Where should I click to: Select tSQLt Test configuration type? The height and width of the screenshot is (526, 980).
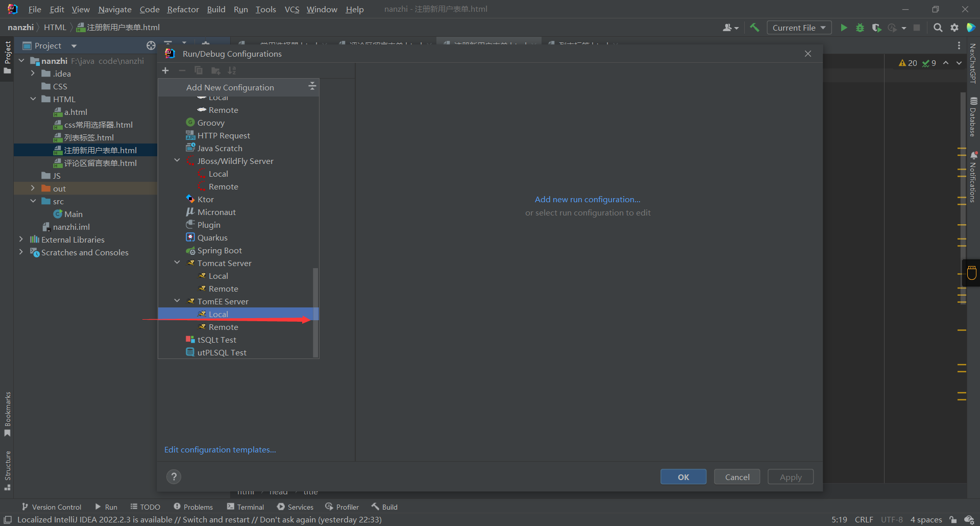pos(211,340)
